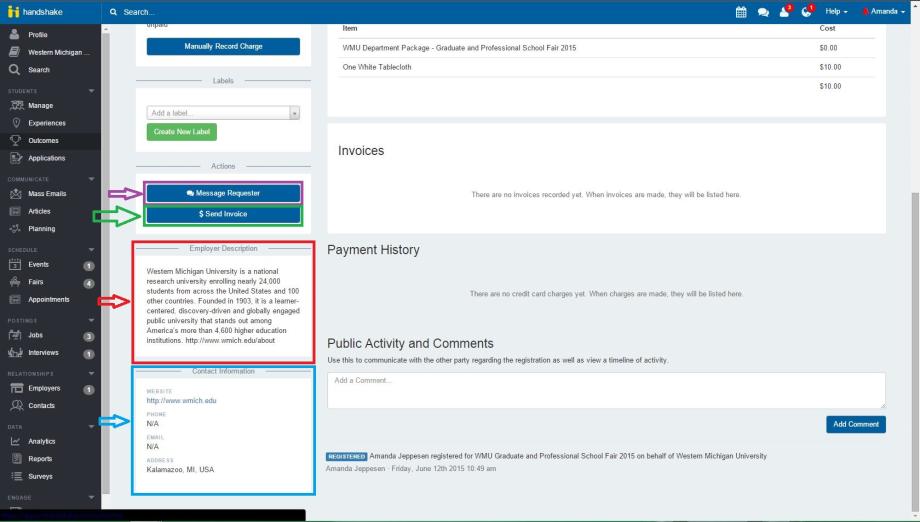Open Events in sidebar
Viewport: 920px width, 522px height.
tap(30, 265)
